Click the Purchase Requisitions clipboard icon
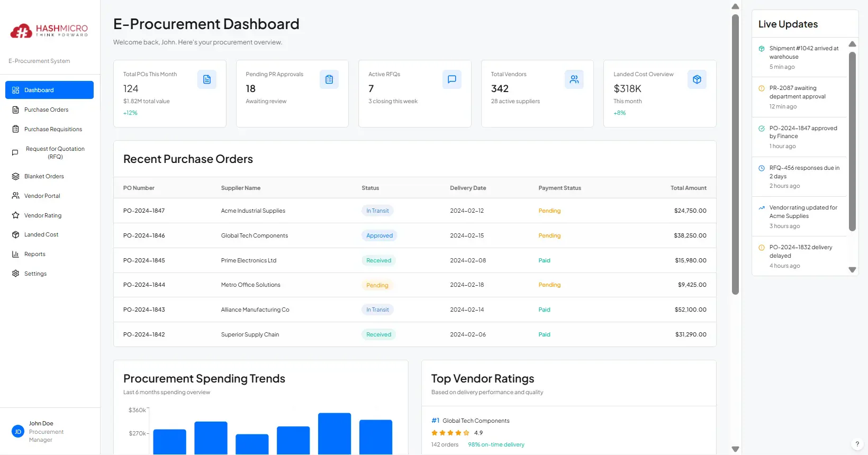Image resolution: width=868 pixels, height=455 pixels. tap(15, 129)
